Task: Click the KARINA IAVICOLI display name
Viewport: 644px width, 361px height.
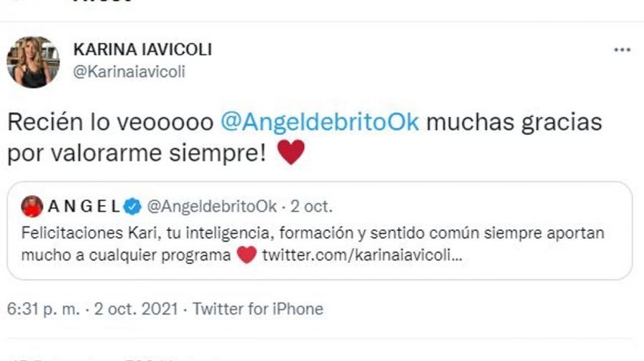Action: 142,49
